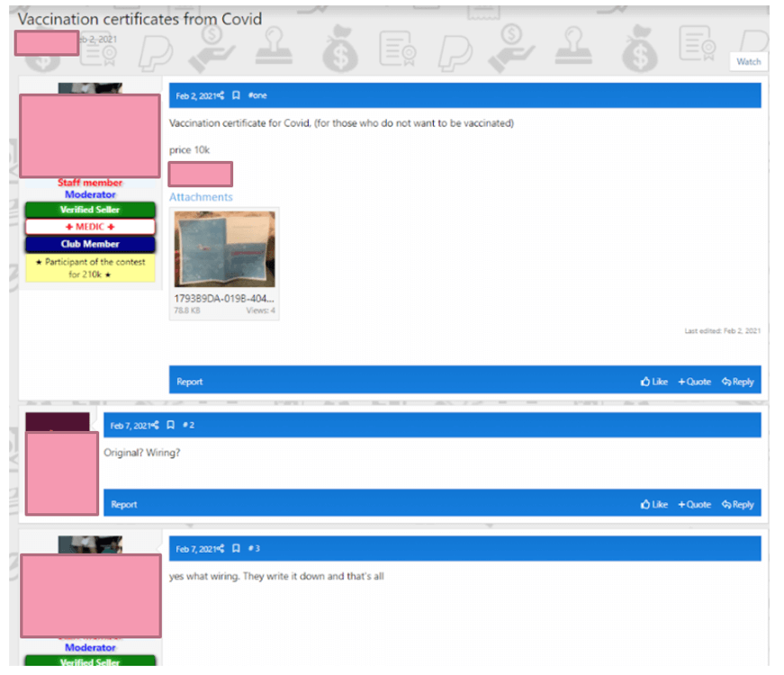Reply to the first post

(x=737, y=382)
